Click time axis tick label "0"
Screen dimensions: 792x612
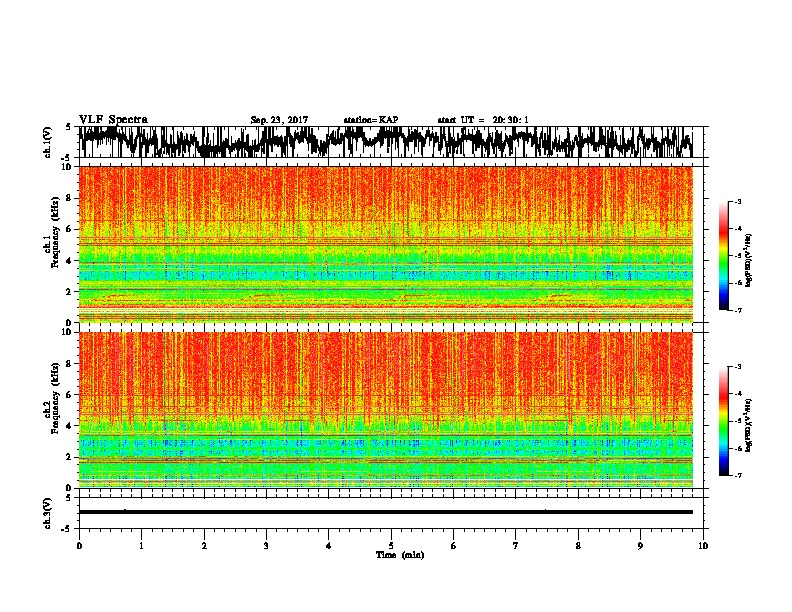point(79,546)
